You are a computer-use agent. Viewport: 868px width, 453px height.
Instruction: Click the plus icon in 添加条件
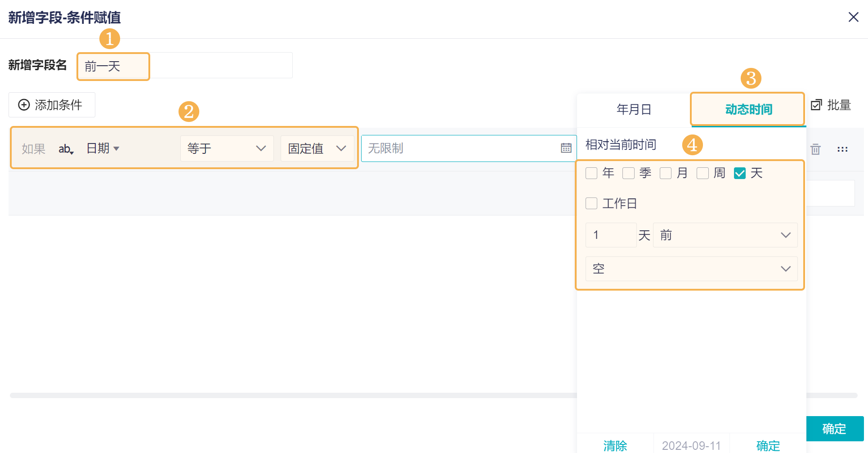coord(24,105)
